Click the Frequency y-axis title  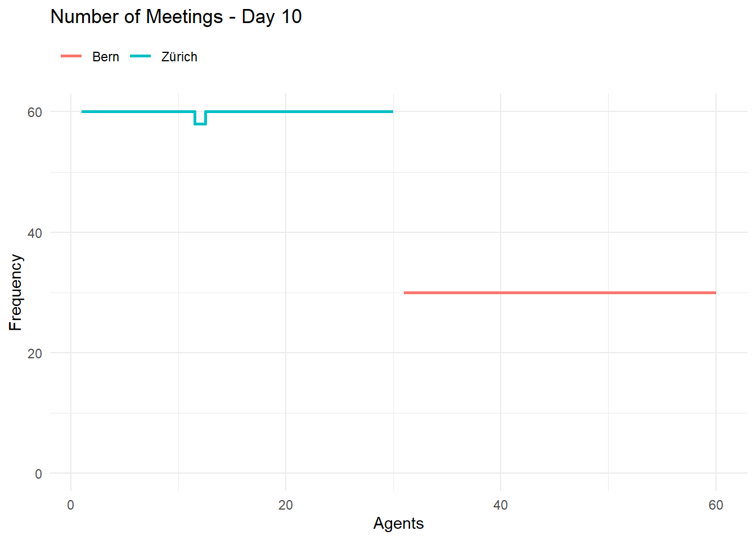(x=16, y=292)
